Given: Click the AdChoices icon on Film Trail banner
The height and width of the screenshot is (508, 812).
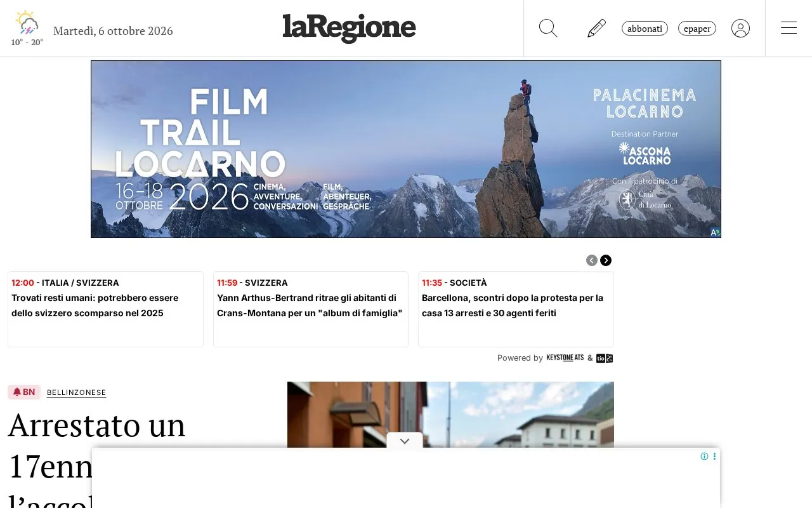Looking at the screenshot, I should [x=715, y=232].
